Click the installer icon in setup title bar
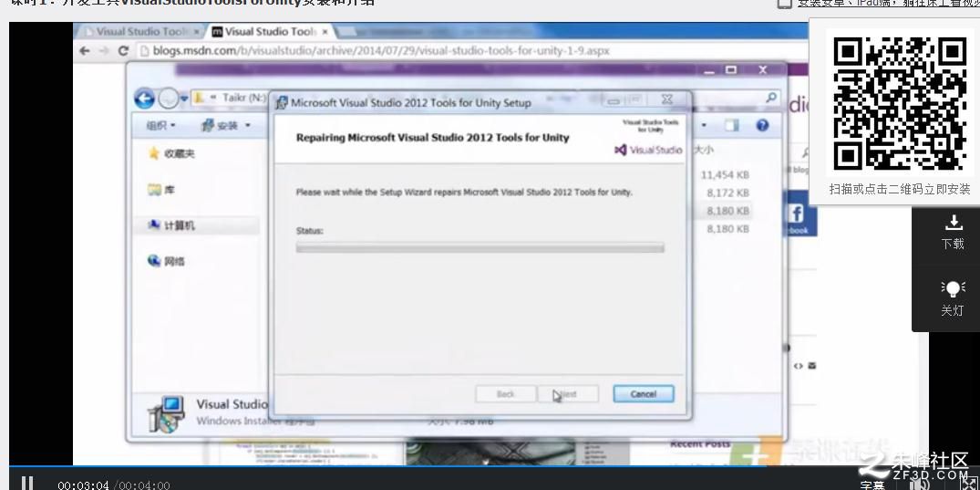The image size is (980, 490). tap(282, 102)
